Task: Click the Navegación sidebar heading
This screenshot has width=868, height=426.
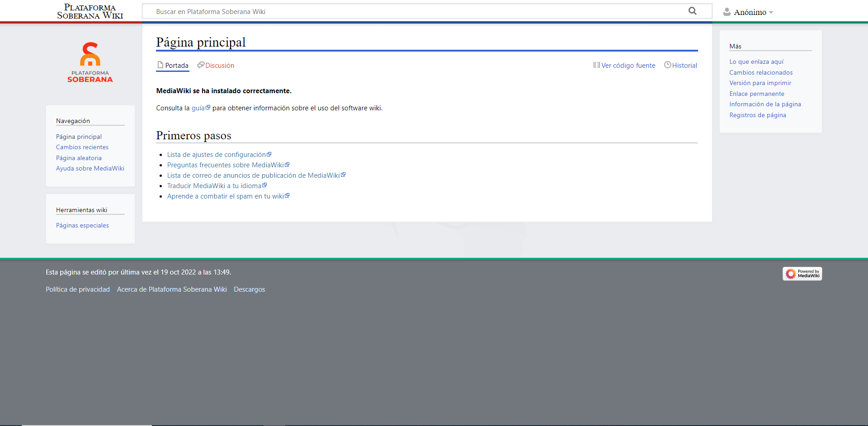Action: (x=73, y=121)
